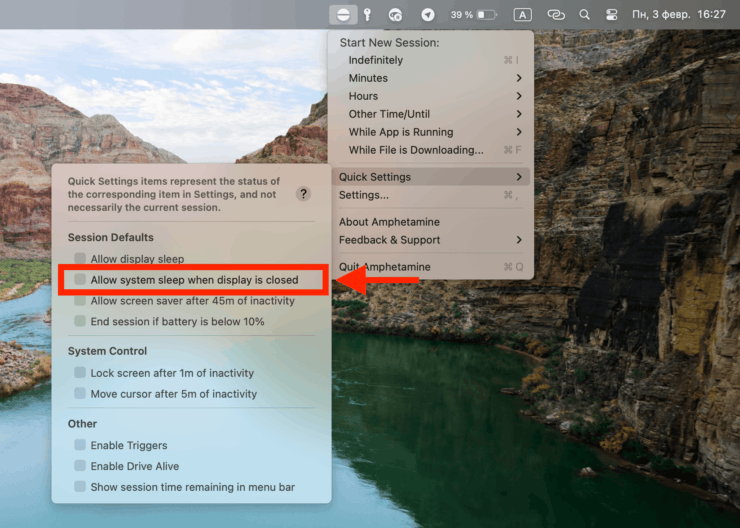Open the Spotlight search magnifier icon

click(584, 15)
